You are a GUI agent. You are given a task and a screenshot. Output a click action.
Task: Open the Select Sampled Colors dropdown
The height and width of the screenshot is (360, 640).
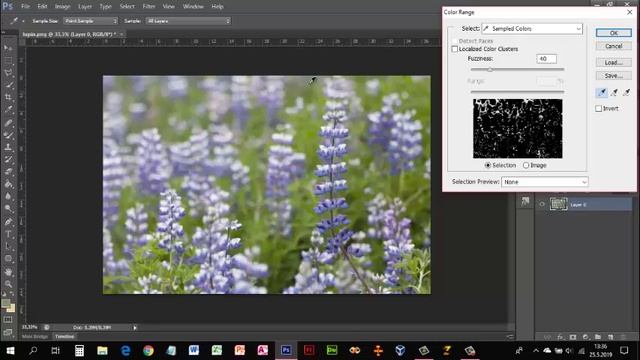[532, 29]
